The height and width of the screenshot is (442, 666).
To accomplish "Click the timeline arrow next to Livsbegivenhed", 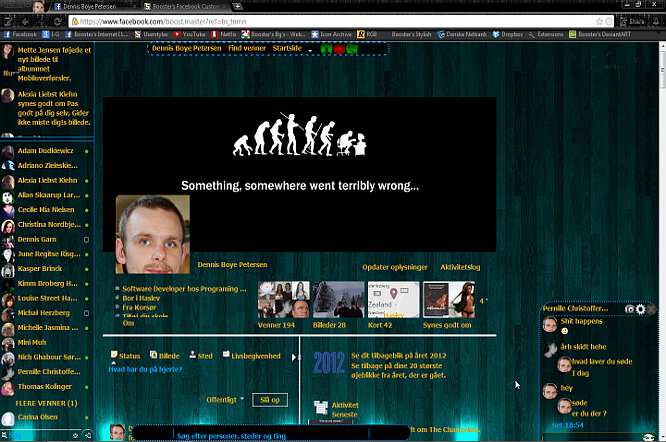I will point(293,357).
